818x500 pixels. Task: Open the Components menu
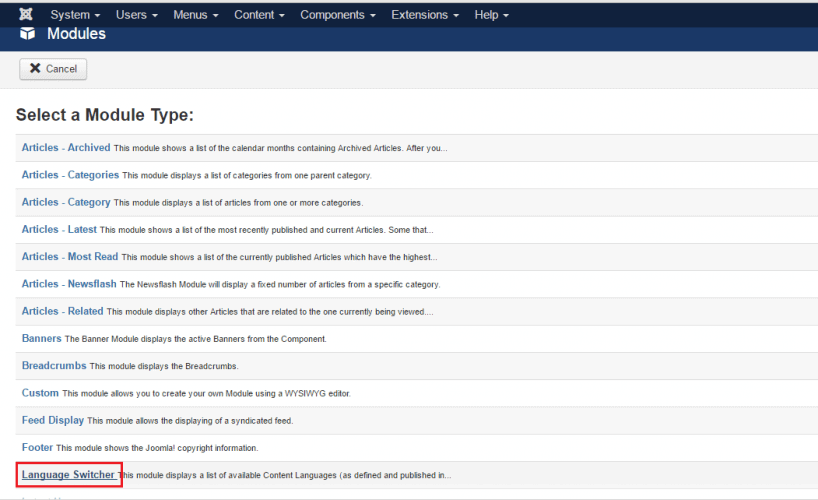pyautogui.click(x=337, y=15)
